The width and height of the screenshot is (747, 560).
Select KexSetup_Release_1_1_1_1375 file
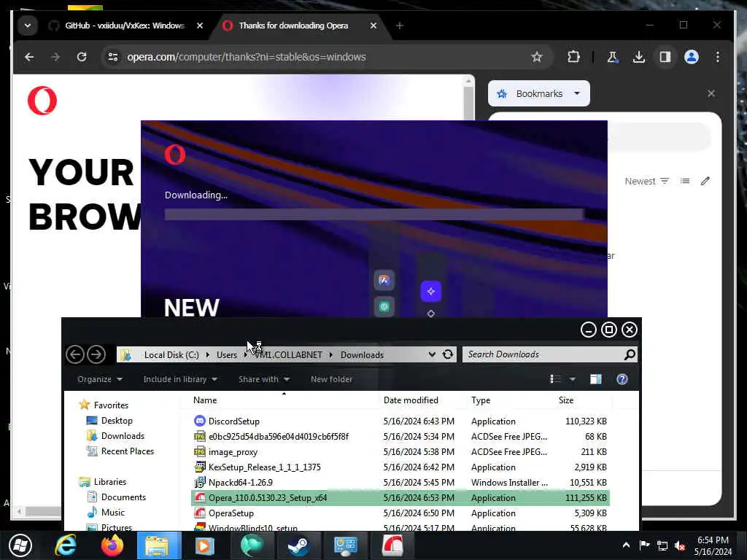click(399, 467)
